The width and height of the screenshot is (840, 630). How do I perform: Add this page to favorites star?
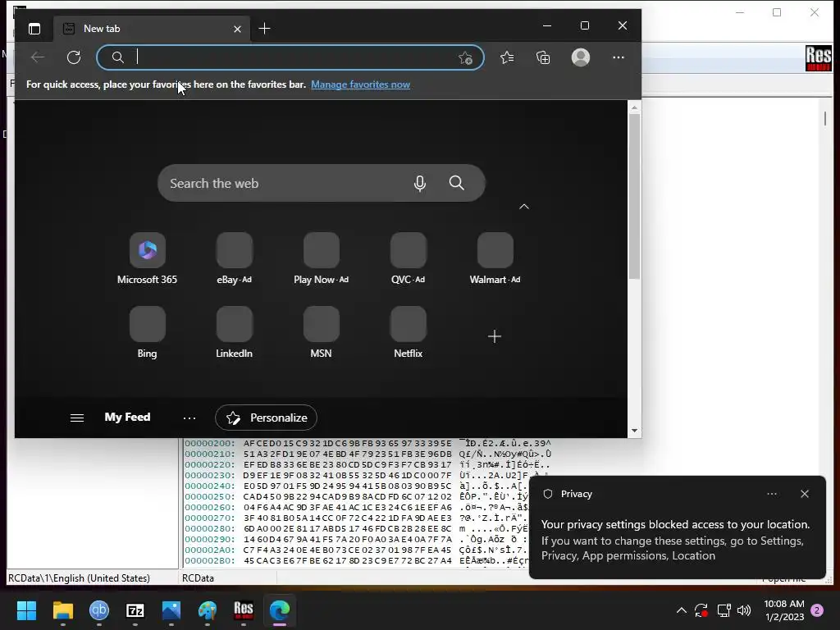(x=465, y=58)
